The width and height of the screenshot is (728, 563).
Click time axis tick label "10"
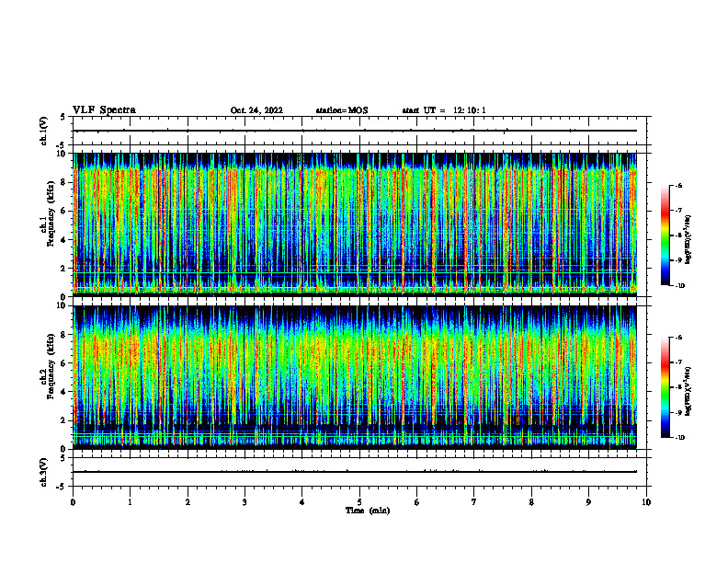pyautogui.click(x=646, y=502)
